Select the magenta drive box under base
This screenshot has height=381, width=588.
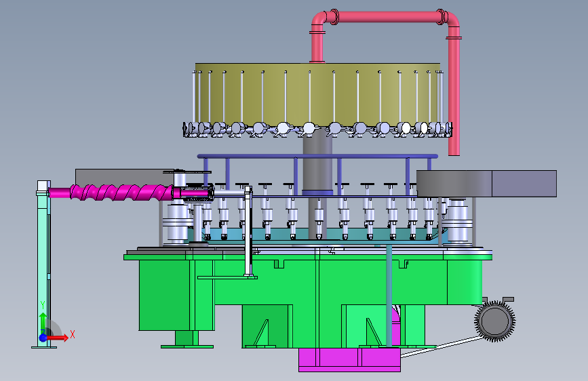pyautogui.click(x=349, y=359)
